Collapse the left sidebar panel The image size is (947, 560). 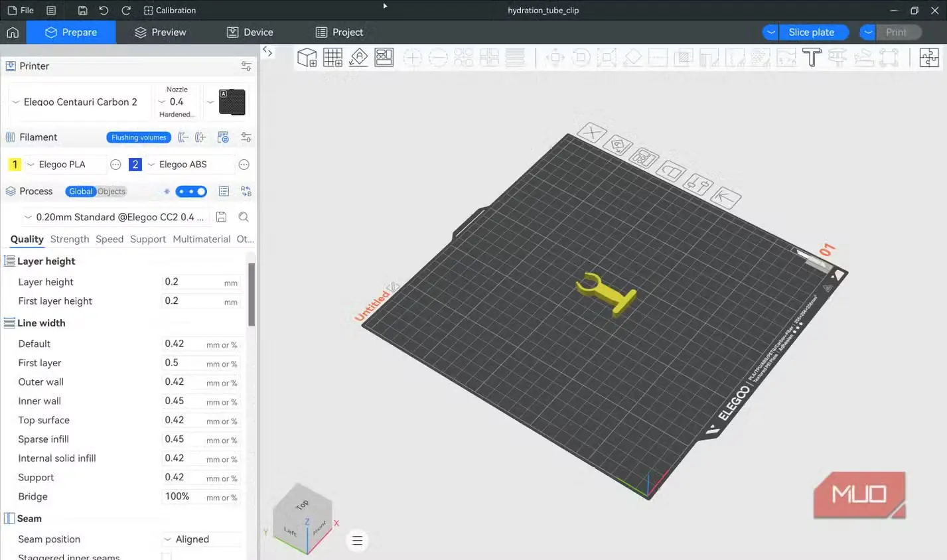click(x=267, y=51)
